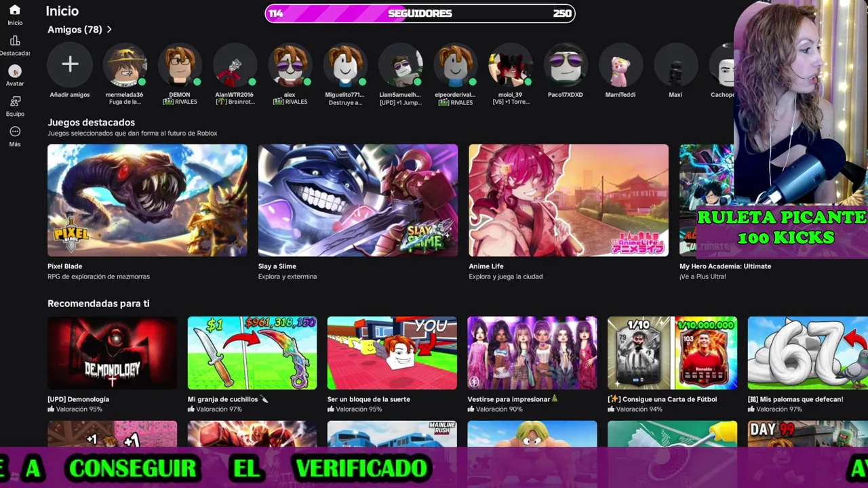Click the Amigos (78) heading link
The height and width of the screenshot is (488, 868).
point(75,30)
